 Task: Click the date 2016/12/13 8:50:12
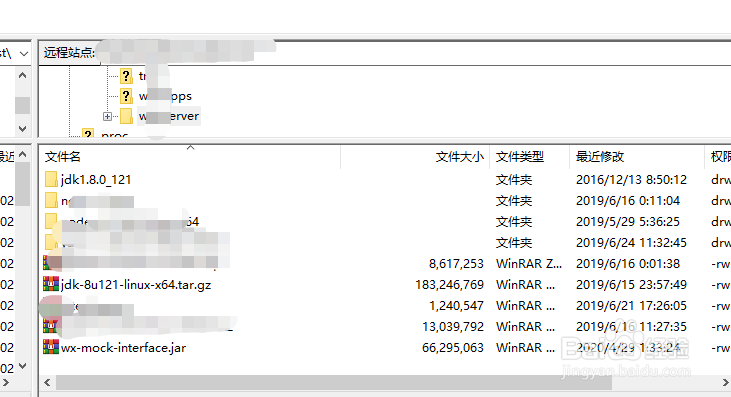(631, 180)
